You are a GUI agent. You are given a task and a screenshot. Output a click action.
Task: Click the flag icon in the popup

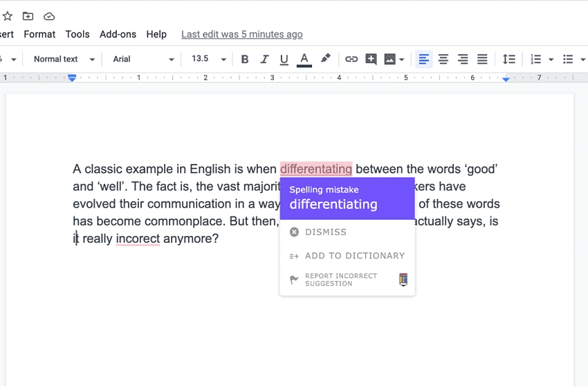pyautogui.click(x=295, y=279)
